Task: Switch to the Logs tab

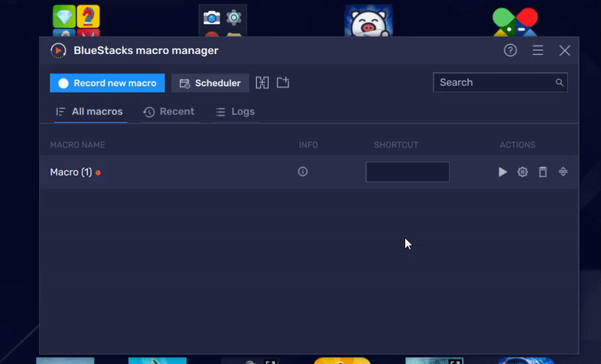Action: [x=235, y=112]
